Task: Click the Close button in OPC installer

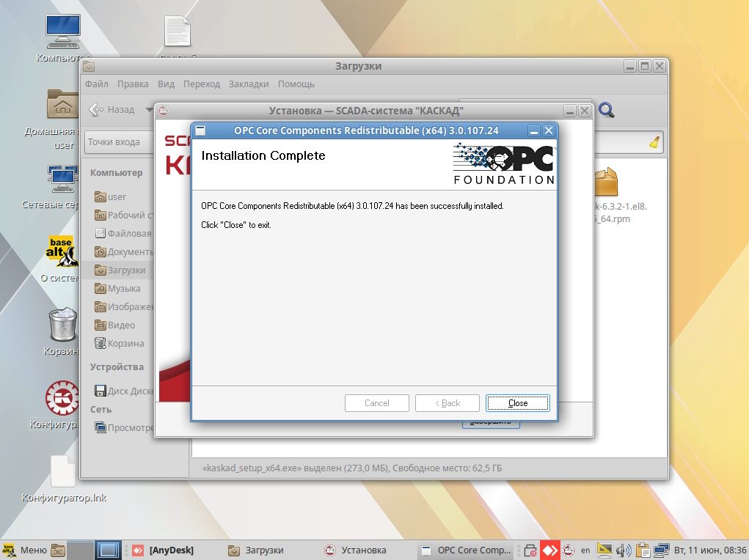Action: pos(517,403)
